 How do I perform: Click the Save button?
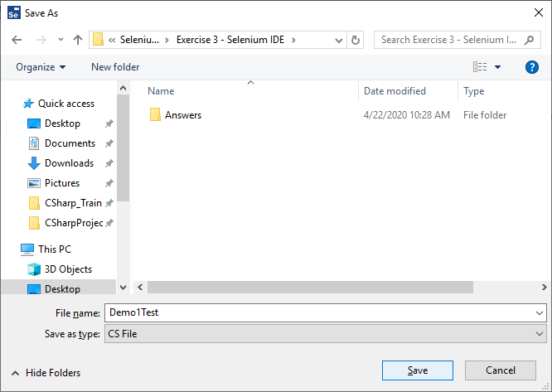point(418,370)
